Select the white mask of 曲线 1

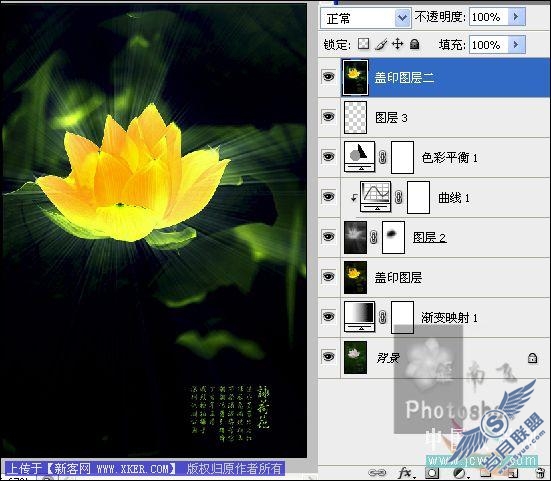tap(418, 197)
